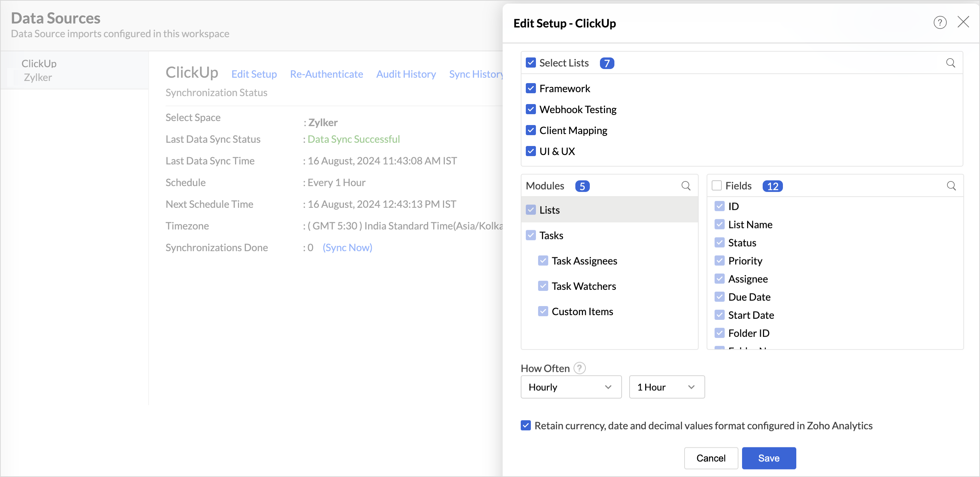
Task: Open the Hourly frequency dropdown
Action: pos(571,387)
